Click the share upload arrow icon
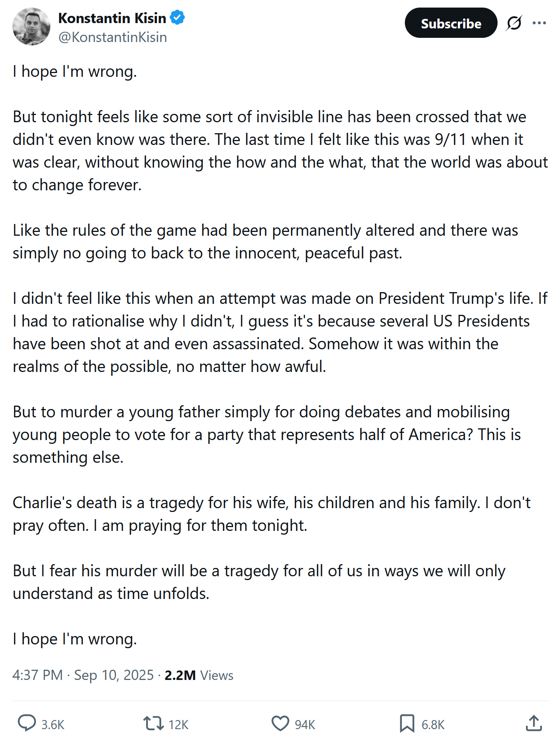The image size is (560, 742). pyautogui.click(x=534, y=723)
